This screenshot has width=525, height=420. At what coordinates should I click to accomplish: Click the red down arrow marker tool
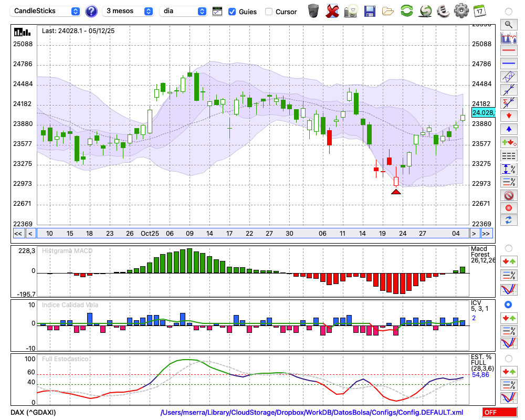pyautogui.click(x=509, y=116)
